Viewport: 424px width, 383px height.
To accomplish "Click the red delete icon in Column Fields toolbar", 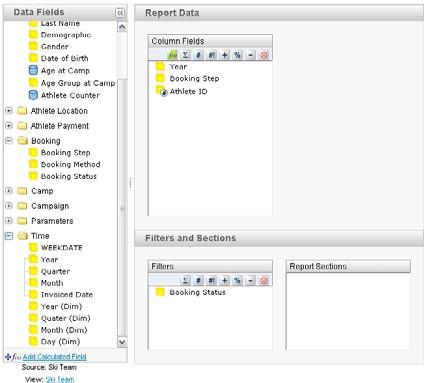I will (x=264, y=55).
